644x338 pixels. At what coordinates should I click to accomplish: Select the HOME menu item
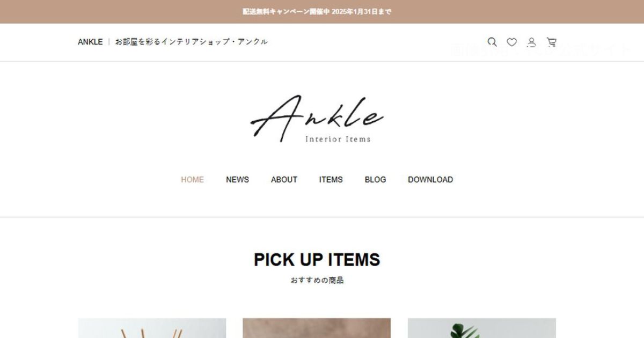tap(192, 180)
